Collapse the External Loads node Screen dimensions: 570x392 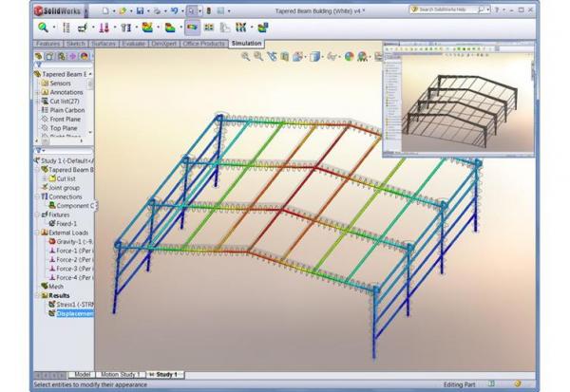point(35,233)
